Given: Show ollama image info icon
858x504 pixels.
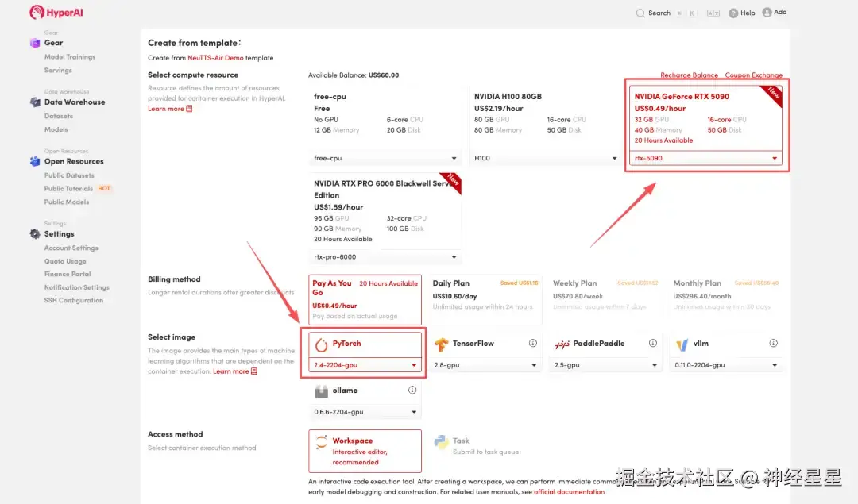Looking at the screenshot, I should pos(412,391).
